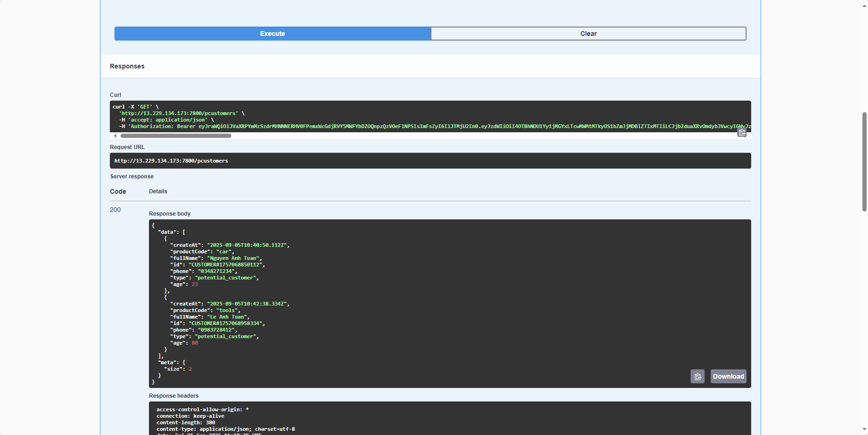Image resolution: width=868 pixels, height=435 pixels.
Task: Download the response body
Action: [x=728, y=376]
